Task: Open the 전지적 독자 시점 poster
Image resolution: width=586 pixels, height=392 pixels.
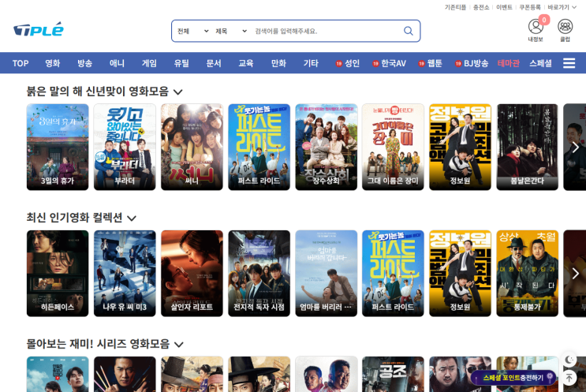Action: click(x=259, y=274)
